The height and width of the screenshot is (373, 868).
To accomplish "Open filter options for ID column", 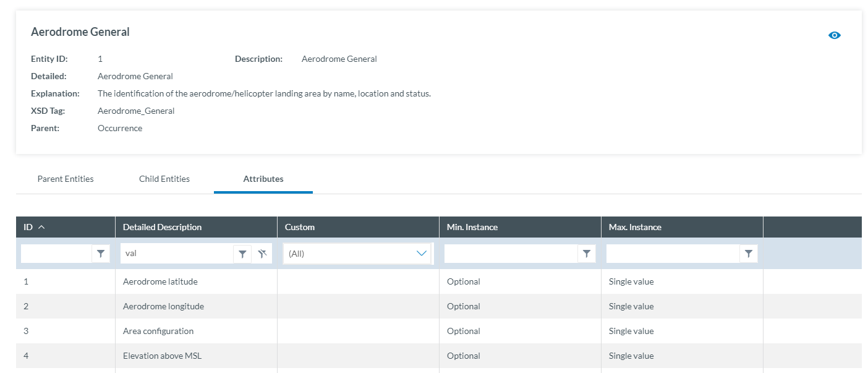I will [x=101, y=254].
